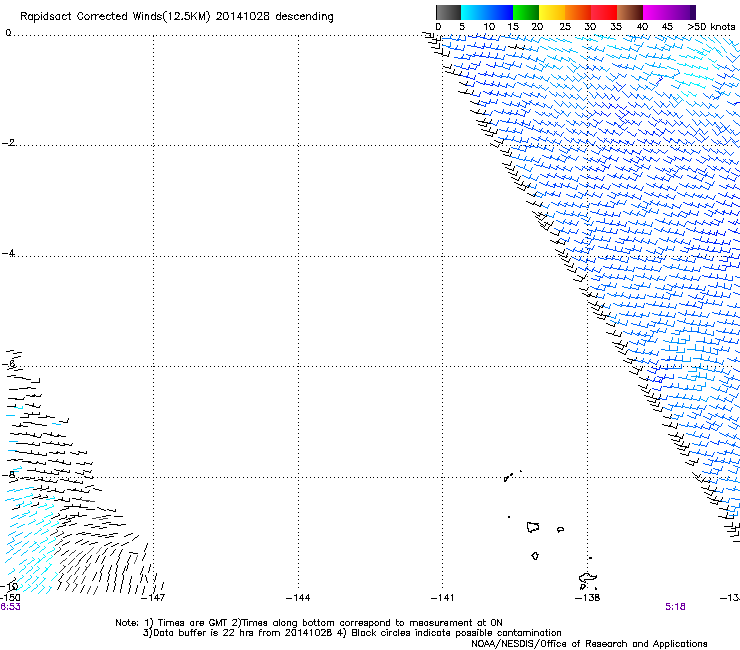Click the purple time label '5:18'
740x650 pixels.
675,607
